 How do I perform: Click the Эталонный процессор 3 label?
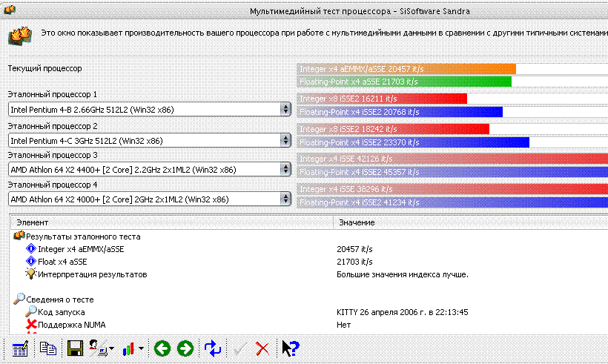(53, 155)
